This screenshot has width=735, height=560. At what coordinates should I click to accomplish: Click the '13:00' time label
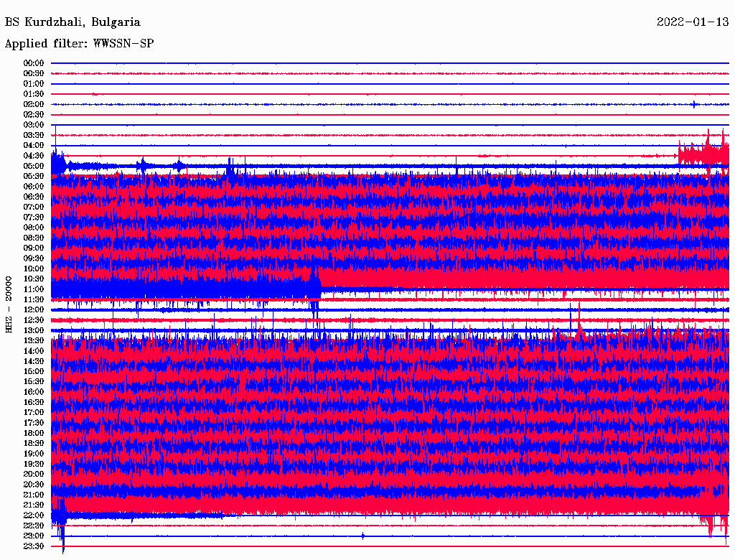[33, 331]
